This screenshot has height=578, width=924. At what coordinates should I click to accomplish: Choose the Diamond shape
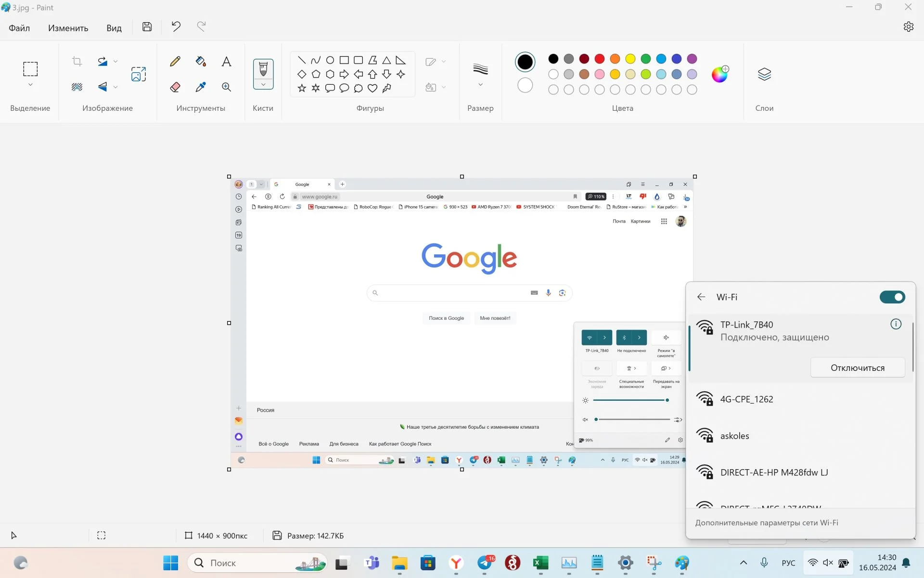point(302,74)
